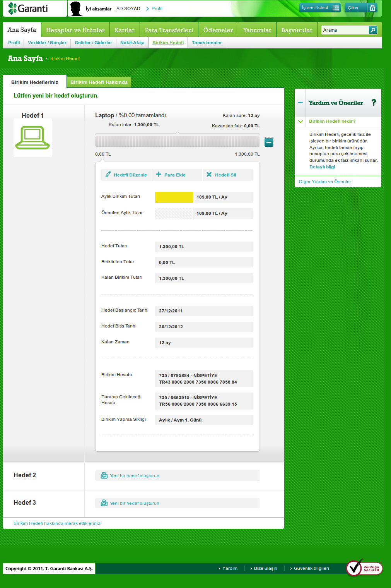The image size is (391, 588).
Task: Click the İşlem Listesi button label
Action: 315,8
